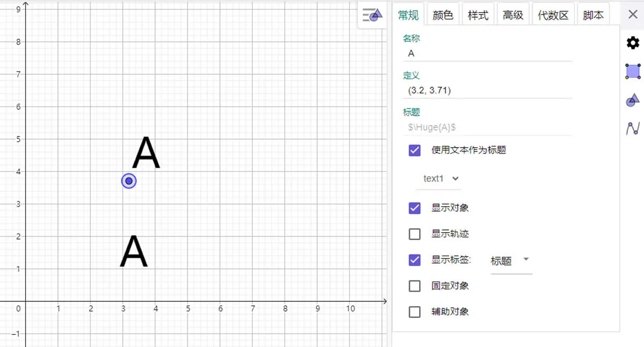Expand the 标题 label style dropdown
Screen dimensions: 644x347
510,261
